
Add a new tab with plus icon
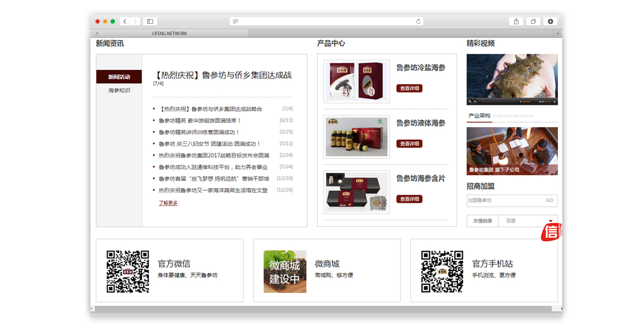pos(557,34)
